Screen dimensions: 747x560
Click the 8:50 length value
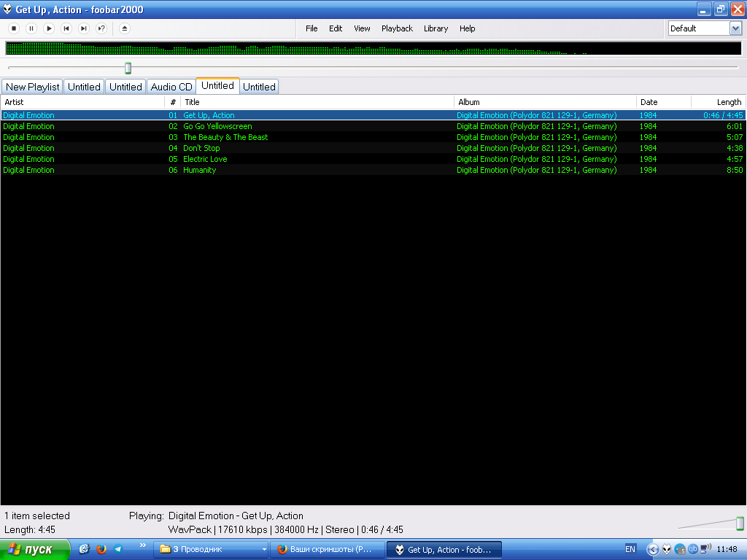coord(735,170)
